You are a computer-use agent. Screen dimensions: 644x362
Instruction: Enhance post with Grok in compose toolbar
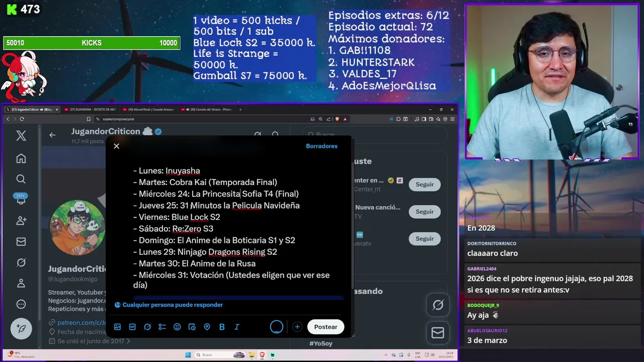(147, 327)
